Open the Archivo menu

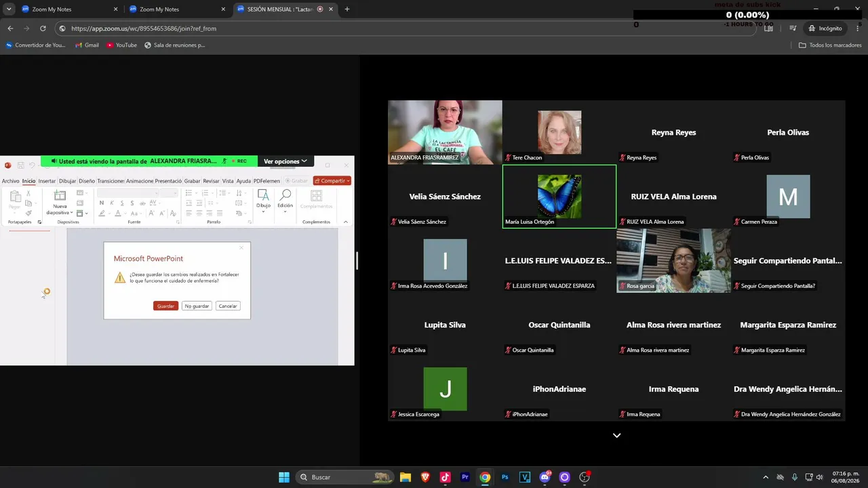click(10, 181)
